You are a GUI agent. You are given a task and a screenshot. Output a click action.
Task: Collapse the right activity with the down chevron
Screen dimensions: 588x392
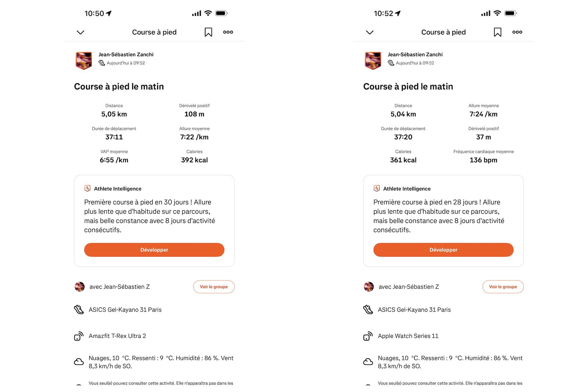tap(370, 32)
